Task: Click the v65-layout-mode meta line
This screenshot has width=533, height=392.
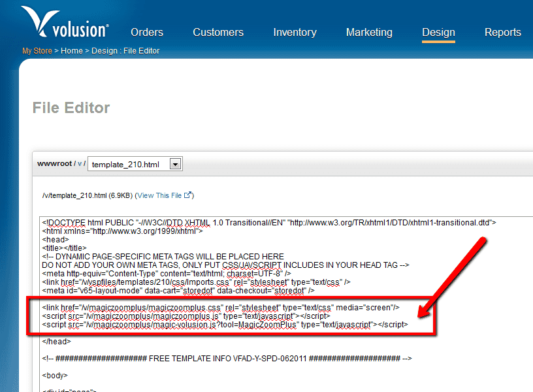Action: click(178, 291)
